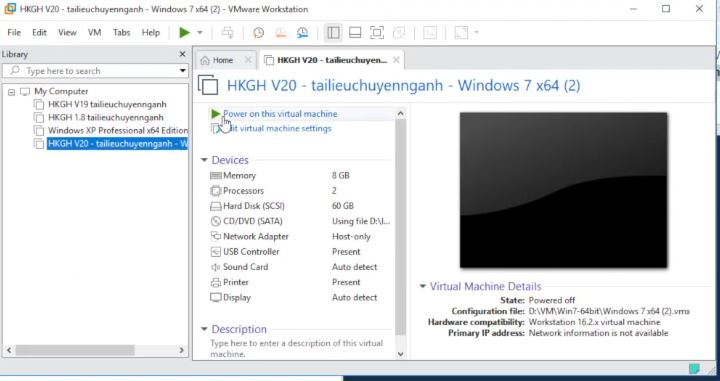Select HKGH V19 tailieuchuyennganh VM

107,104
